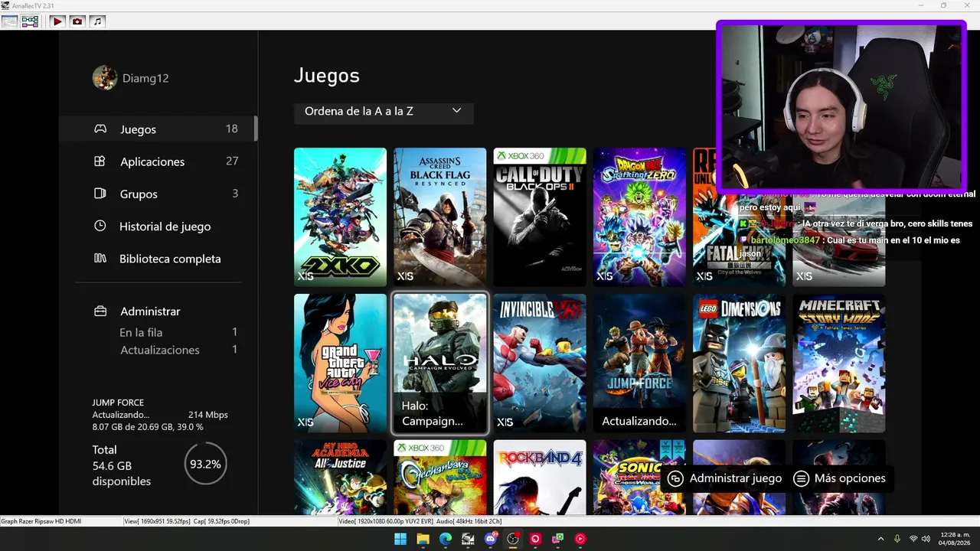Select the Invincible VS game tile
This screenshot has height=551, width=980.
tap(540, 363)
